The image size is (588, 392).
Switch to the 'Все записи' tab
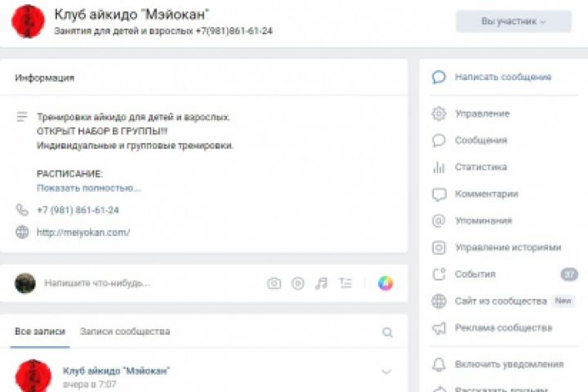click(40, 332)
